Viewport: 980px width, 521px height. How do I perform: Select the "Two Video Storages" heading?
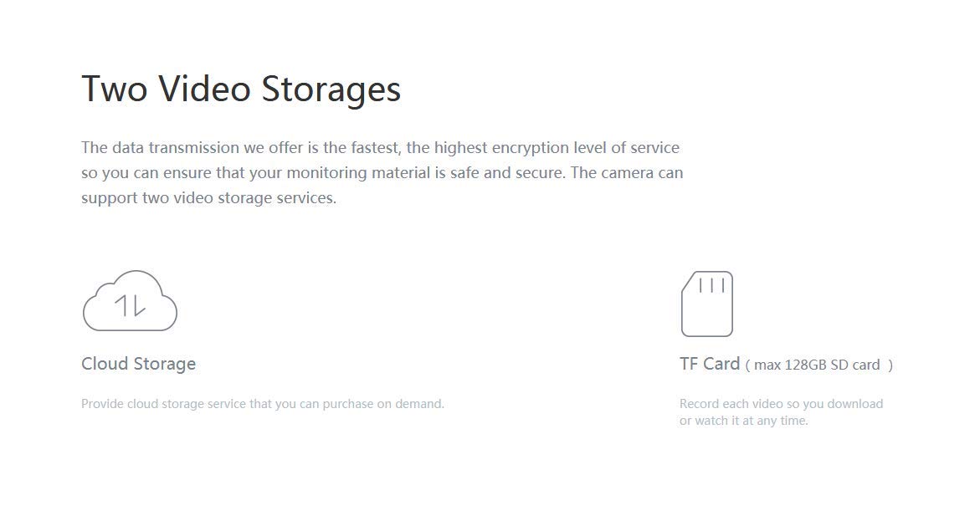point(241,89)
